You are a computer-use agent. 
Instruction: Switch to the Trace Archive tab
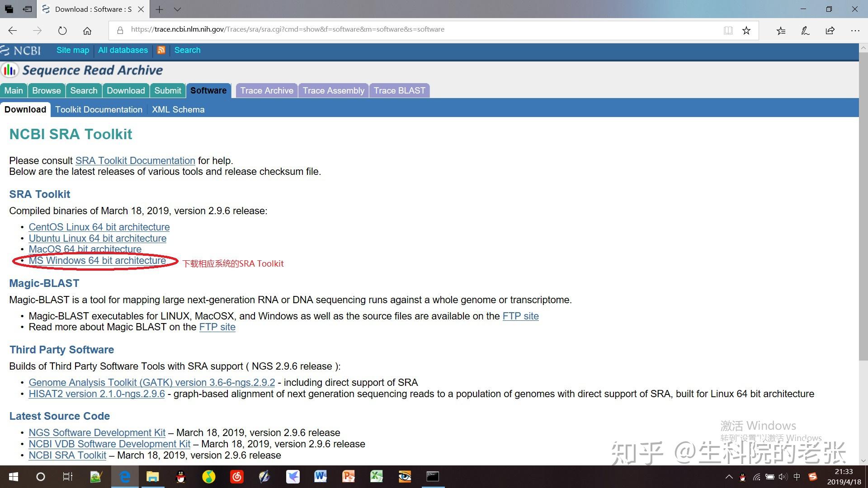[x=266, y=90]
